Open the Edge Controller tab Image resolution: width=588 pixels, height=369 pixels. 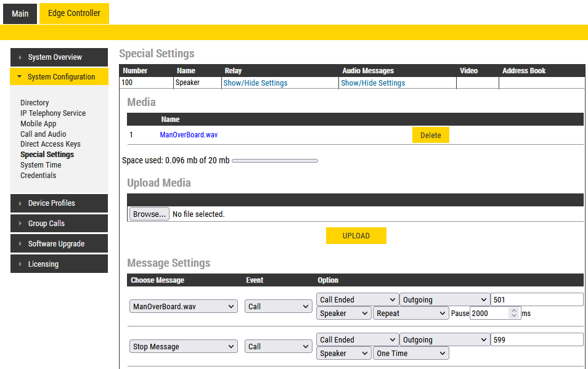click(x=74, y=13)
